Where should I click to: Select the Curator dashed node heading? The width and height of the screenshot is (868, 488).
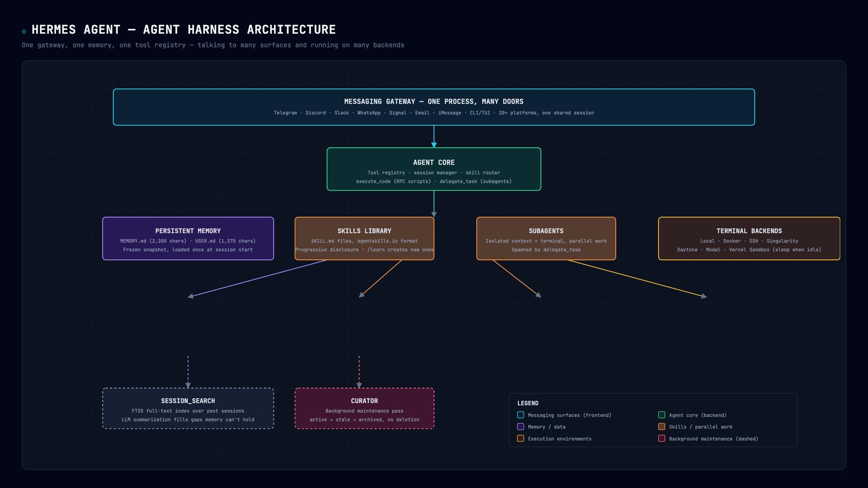point(364,401)
